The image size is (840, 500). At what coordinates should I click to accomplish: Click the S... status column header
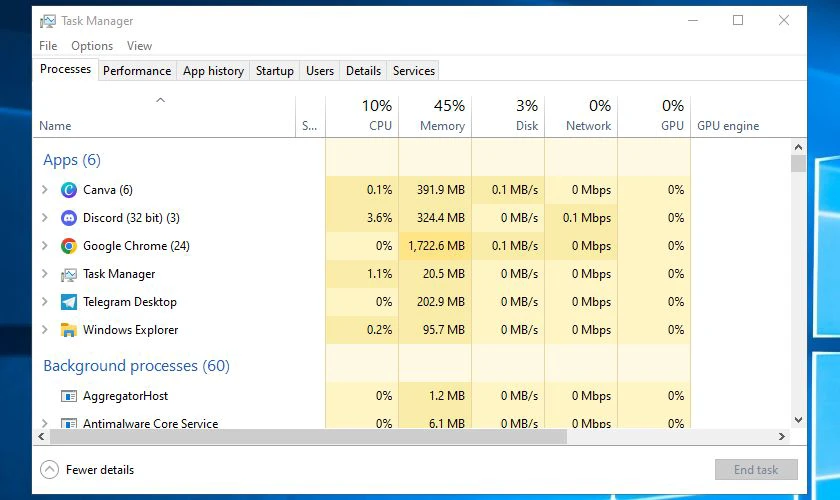click(x=310, y=116)
